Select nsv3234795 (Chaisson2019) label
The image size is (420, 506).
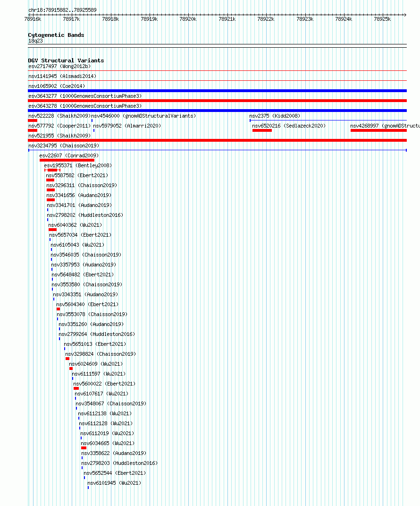point(64,146)
